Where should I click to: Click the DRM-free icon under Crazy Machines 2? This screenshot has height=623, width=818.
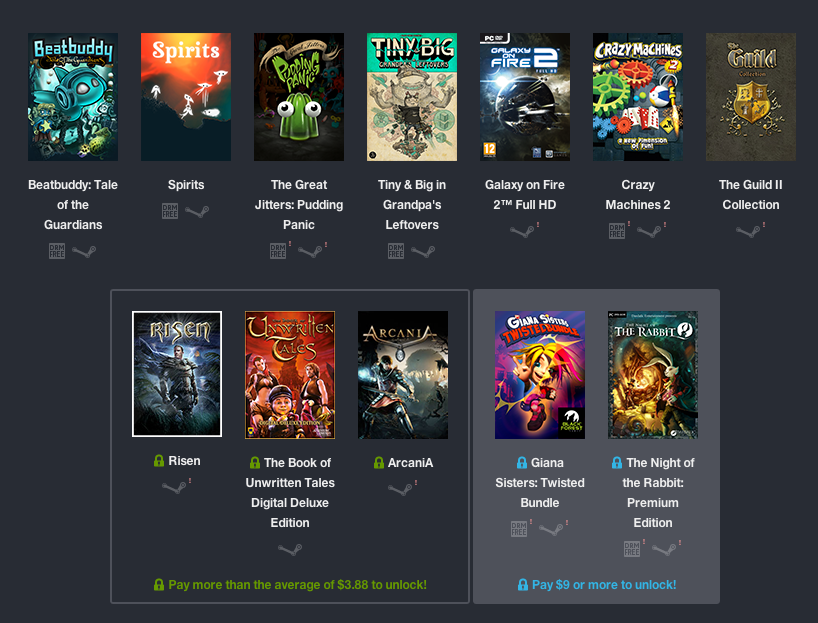pyautogui.click(x=617, y=231)
